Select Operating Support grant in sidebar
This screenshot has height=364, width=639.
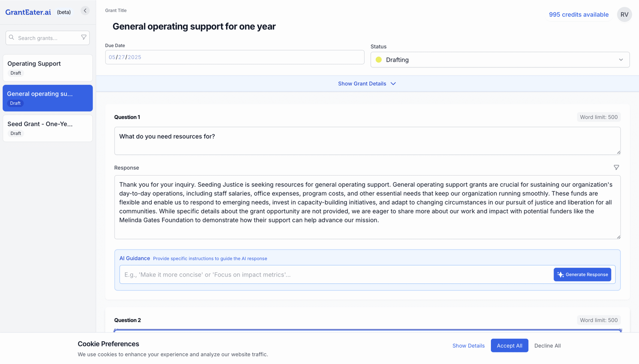[48, 68]
